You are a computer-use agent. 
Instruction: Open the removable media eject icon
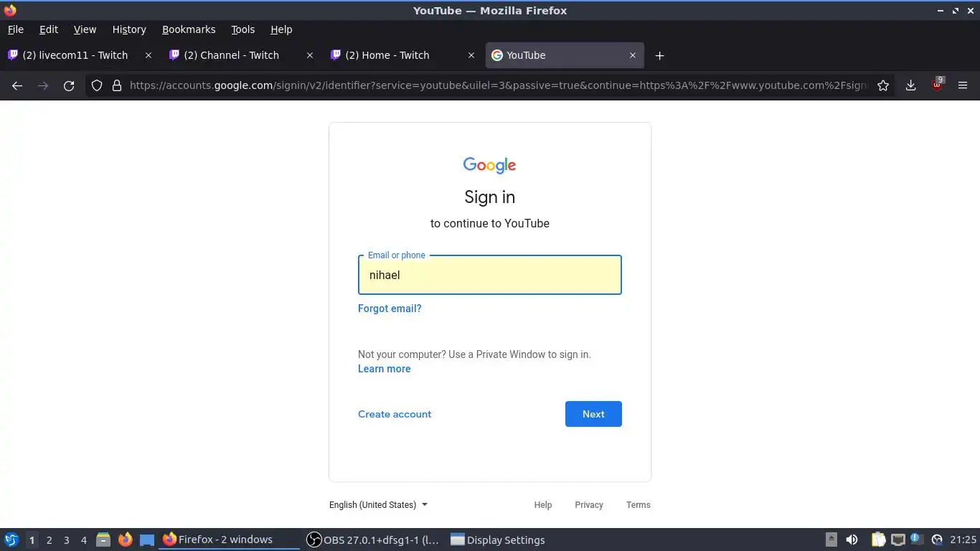pyautogui.click(x=831, y=540)
